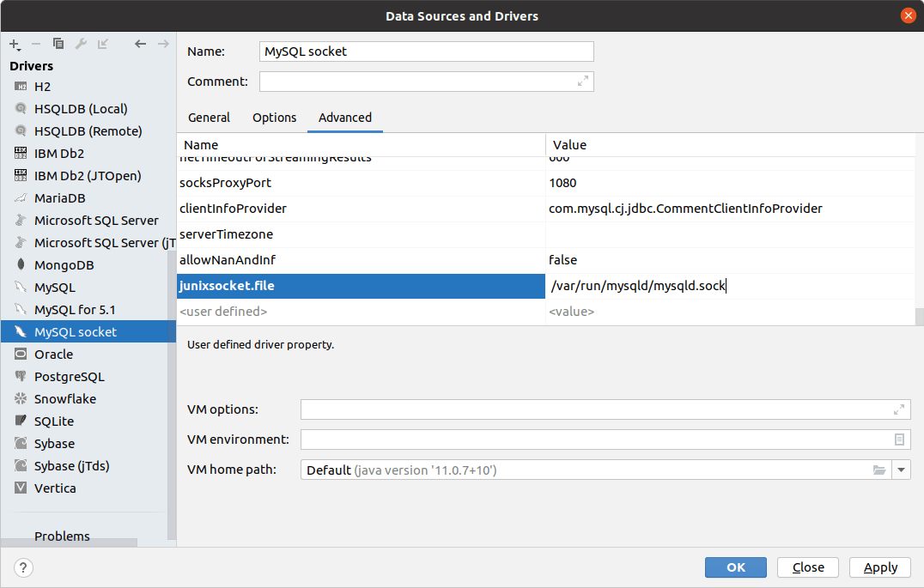This screenshot has height=588, width=924.
Task: Click the Name input field
Action: point(426,52)
